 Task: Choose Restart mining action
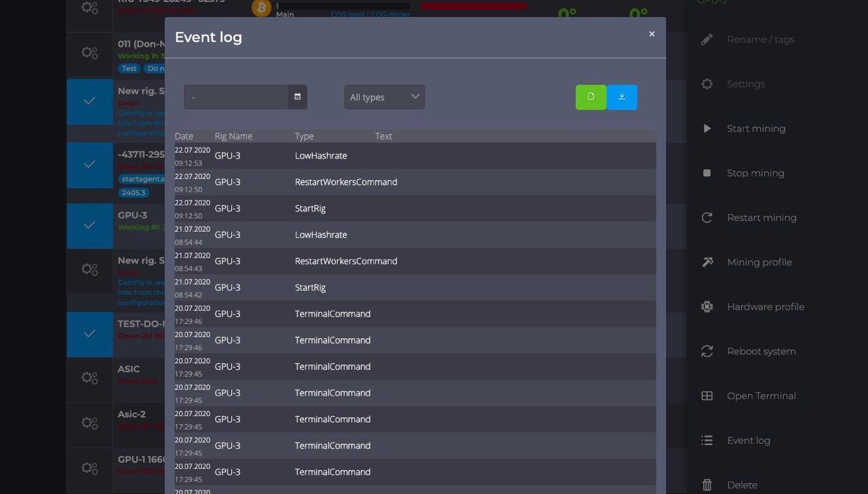coord(762,218)
